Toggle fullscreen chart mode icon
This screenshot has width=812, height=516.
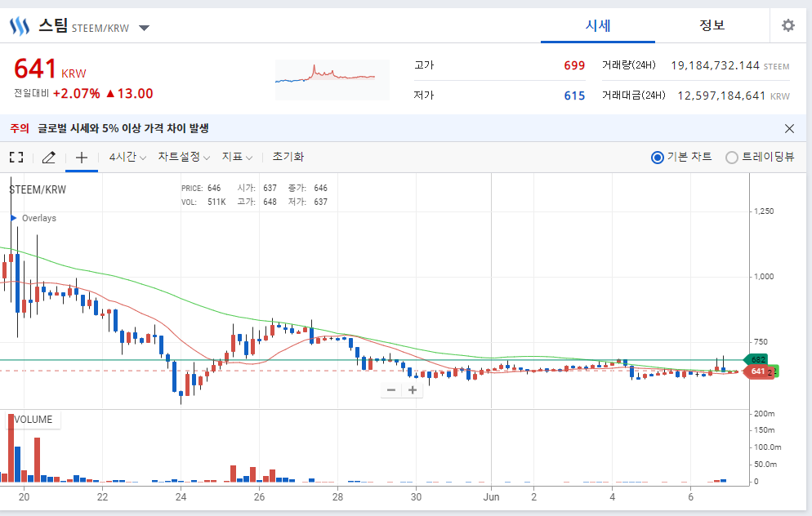tap(16, 157)
